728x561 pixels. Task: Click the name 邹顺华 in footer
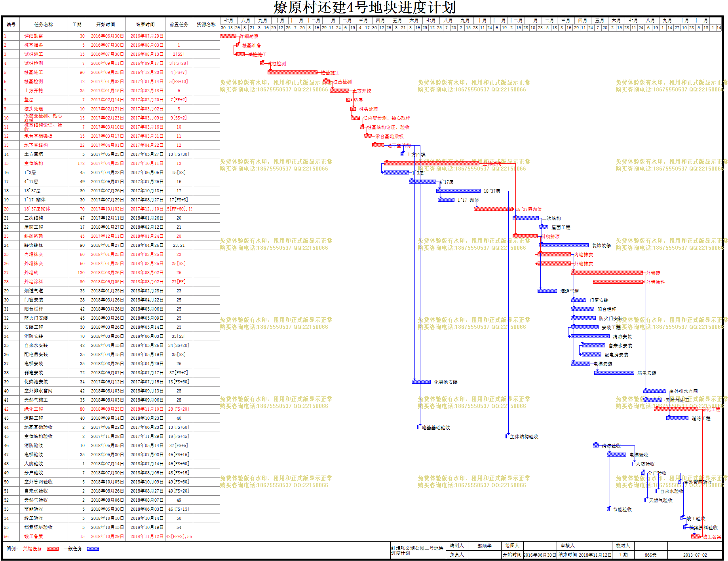click(x=485, y=546)
